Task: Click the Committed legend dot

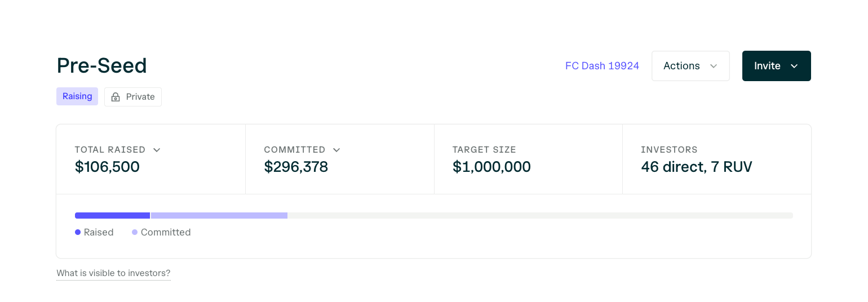Action: tap(135, 232)
